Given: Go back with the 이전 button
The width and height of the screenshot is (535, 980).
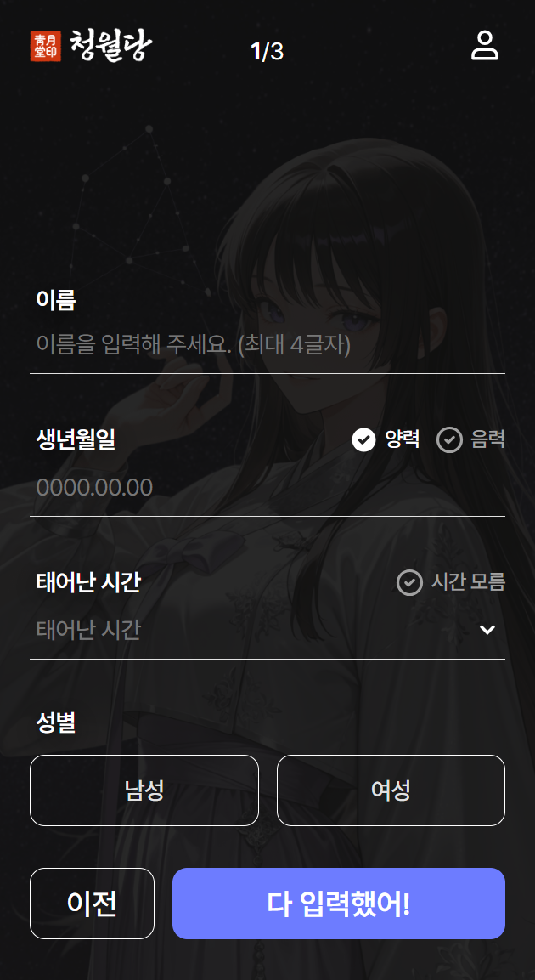Looking at the screenshot, I should tap(92, 904).
